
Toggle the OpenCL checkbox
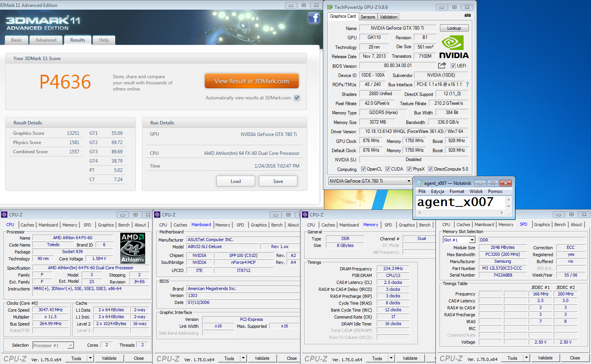[x=363, y=169]
